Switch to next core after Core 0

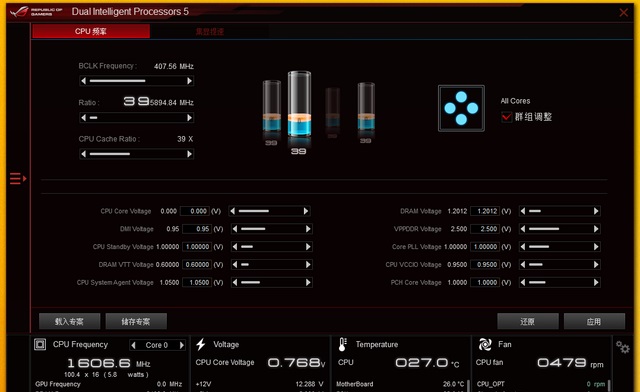point(182,345)
